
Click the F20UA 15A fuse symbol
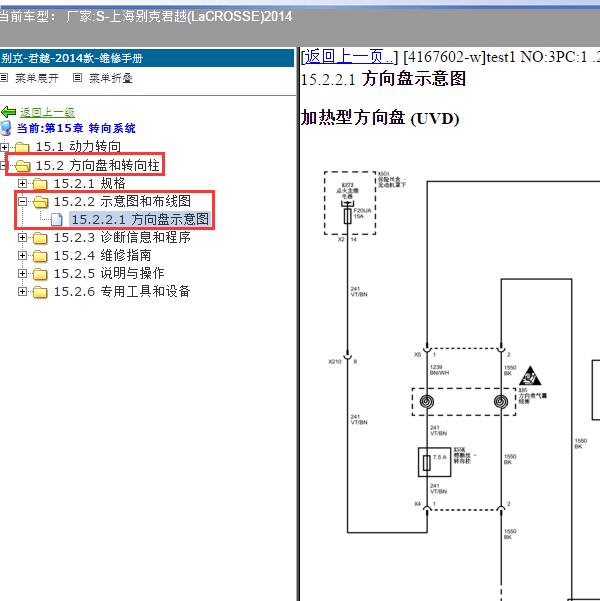coord(347,215)
